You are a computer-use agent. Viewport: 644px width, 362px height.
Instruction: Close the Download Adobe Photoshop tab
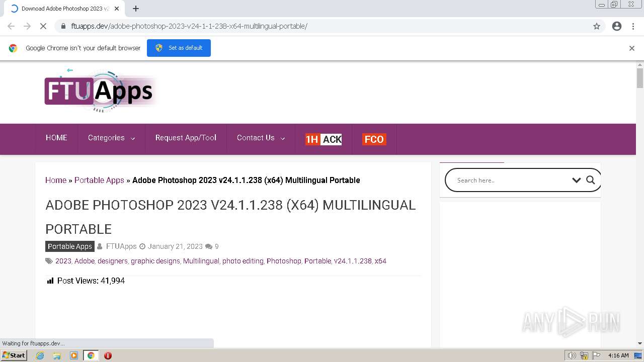[x=117, y=9]
